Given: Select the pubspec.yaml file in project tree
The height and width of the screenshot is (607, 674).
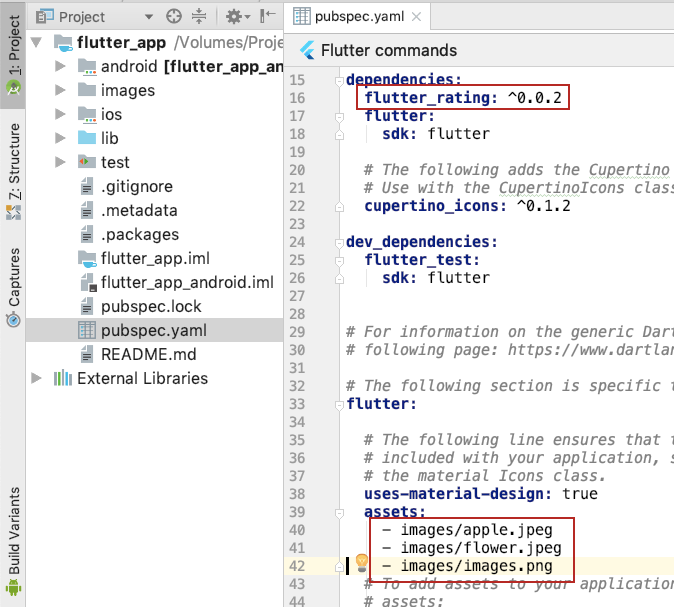Looking at the screenshot, I should pyautogui.click(x=154, y=330).
